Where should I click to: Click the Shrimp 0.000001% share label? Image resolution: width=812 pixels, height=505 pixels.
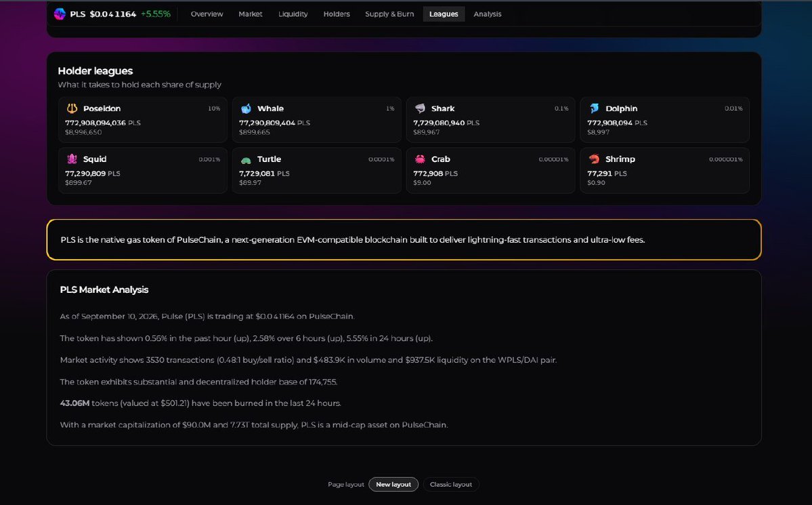(725, 159)
